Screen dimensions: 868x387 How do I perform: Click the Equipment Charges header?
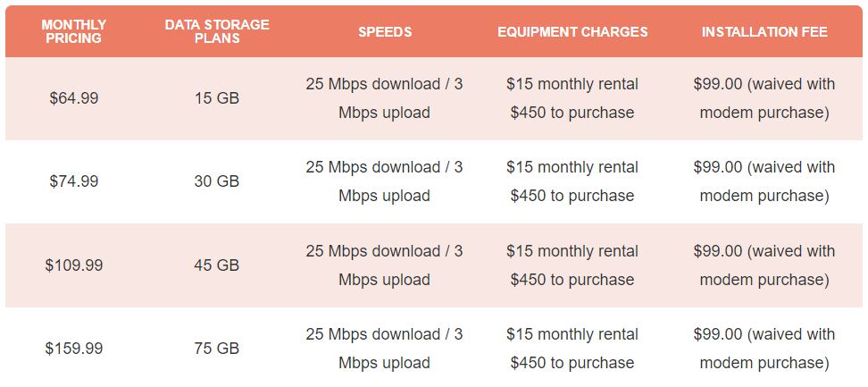click(572, 31)
